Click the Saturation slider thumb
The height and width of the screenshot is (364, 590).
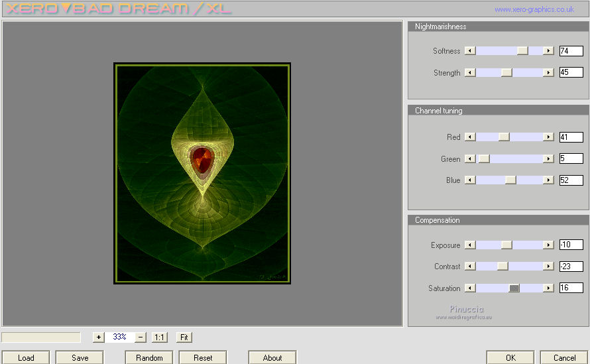[x=514, y=288]
